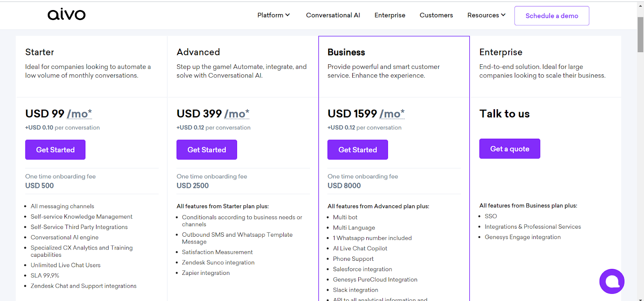Click the Schedule a demo button
This screenshot has width=644, height=301.
tap(551, 16)
